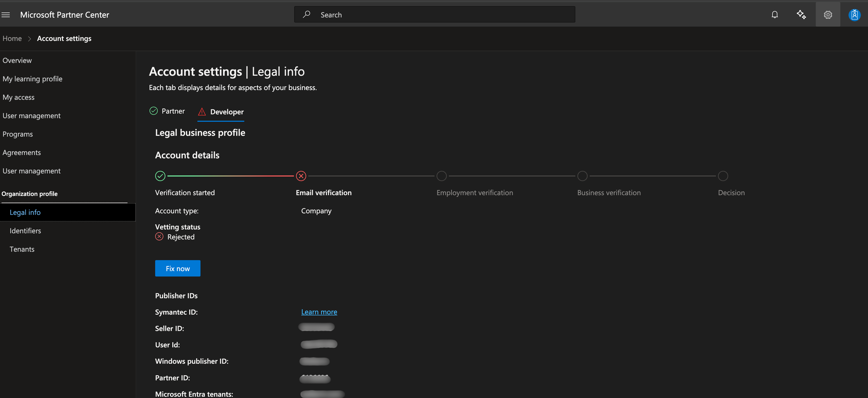Click the 'Company' account type value

[316, 211]
